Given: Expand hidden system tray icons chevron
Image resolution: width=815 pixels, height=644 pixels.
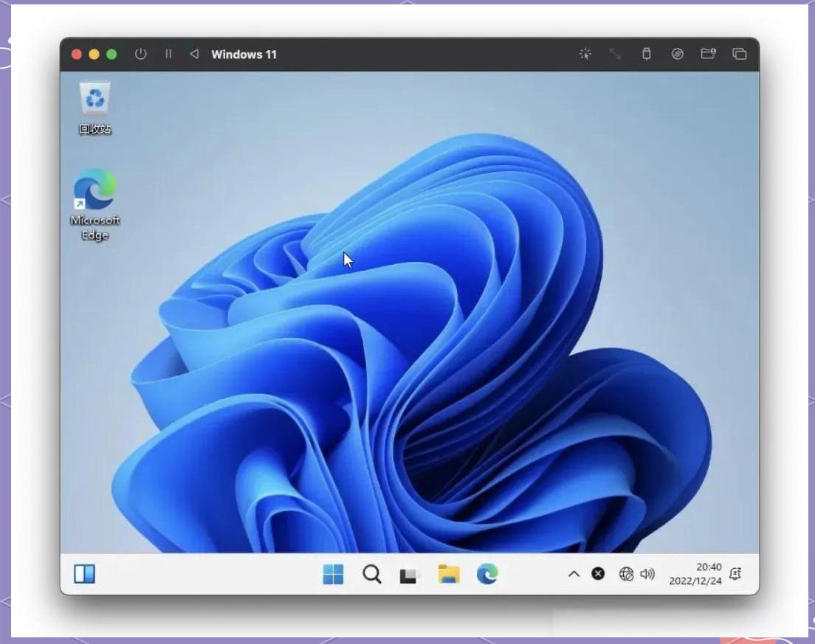Looking at the screenshot, I should 574,574.
